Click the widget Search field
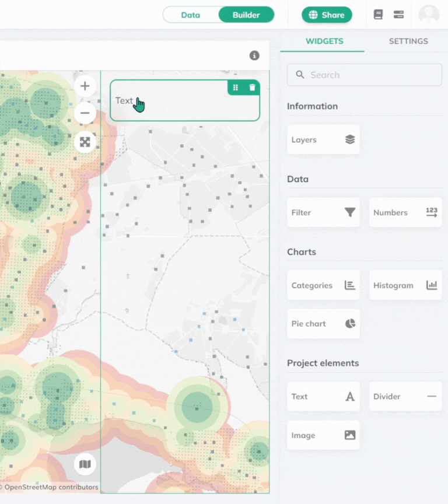Image resolution: width=448 pixels, height=504 pixels. [364, 75]
